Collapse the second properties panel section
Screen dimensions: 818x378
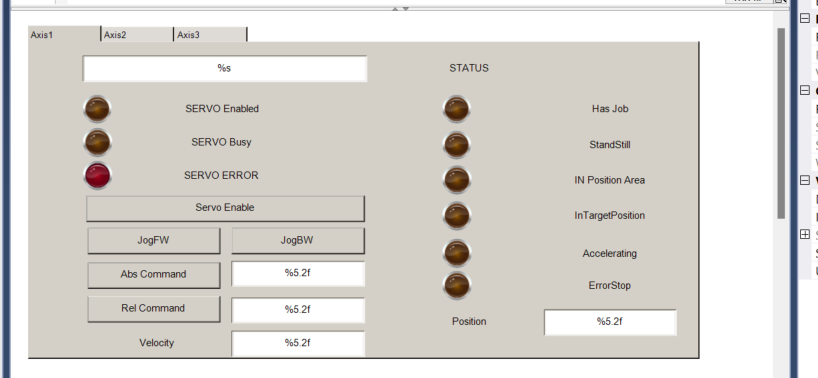[805, 90]
